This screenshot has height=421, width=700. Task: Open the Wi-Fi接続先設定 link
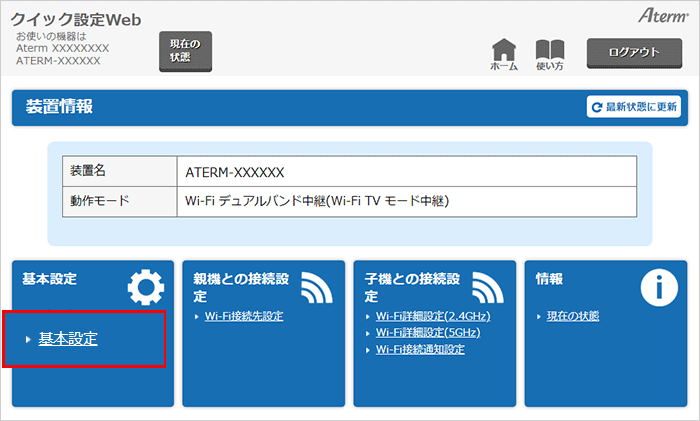point(244,316)
